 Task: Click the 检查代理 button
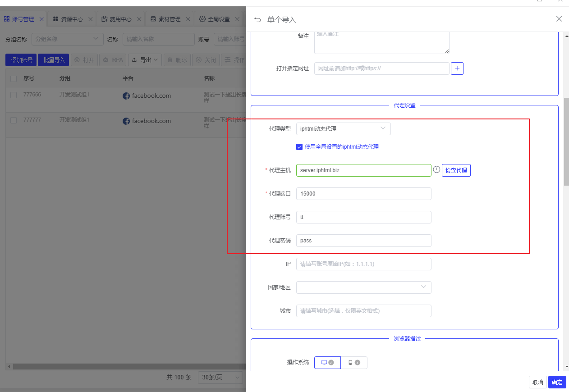click(456, 170)
